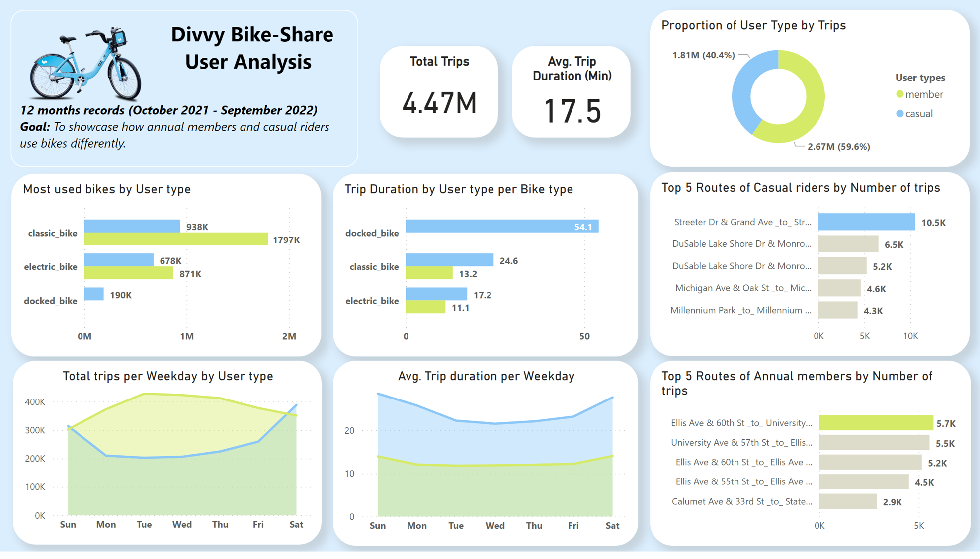Select the 54.1 docked_bike duration bar

[x=502, y=226]
